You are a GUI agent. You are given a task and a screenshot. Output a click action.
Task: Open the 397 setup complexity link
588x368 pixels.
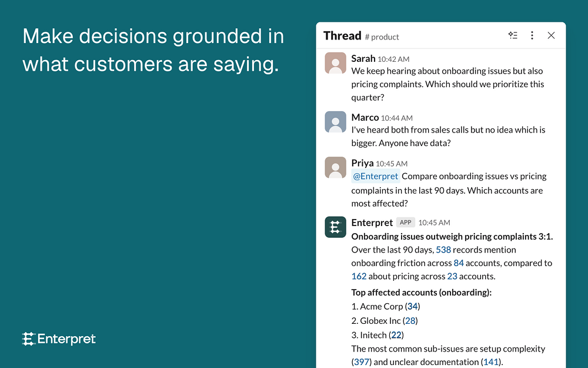coord(362,362)
